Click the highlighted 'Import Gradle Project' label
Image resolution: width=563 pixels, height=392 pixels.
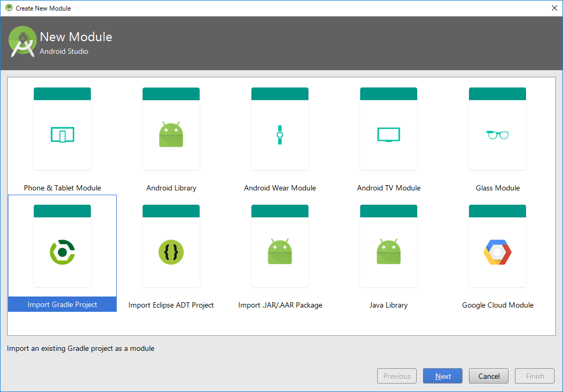pos(62,304)
